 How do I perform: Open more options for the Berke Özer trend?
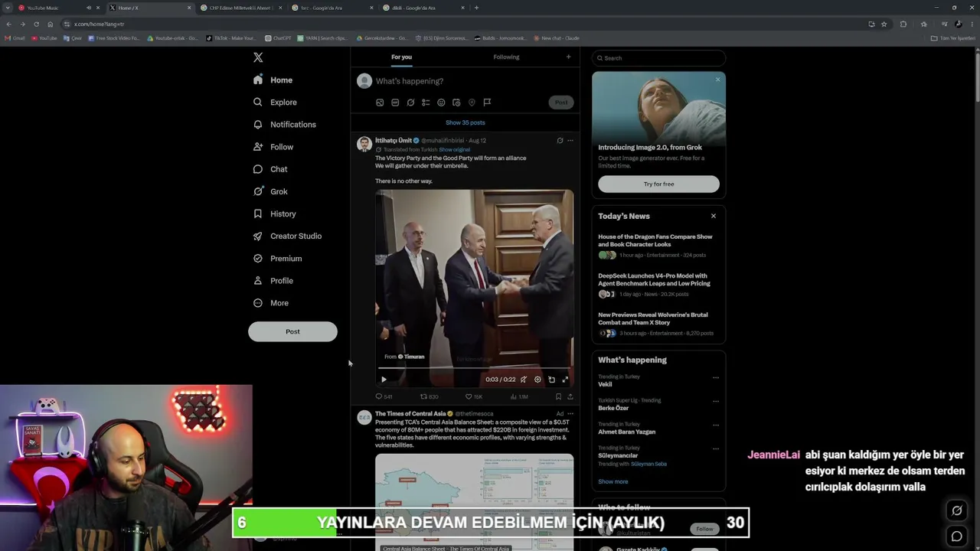(716, 401)
